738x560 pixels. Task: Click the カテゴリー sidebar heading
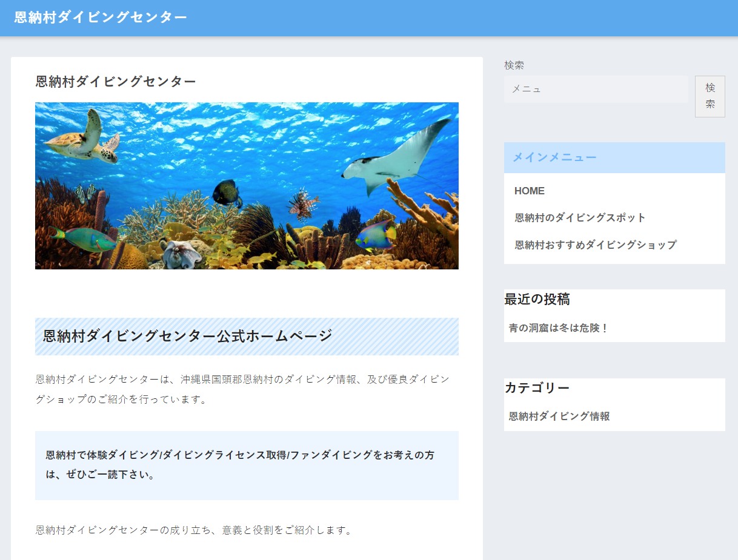[x=537, y=387]
